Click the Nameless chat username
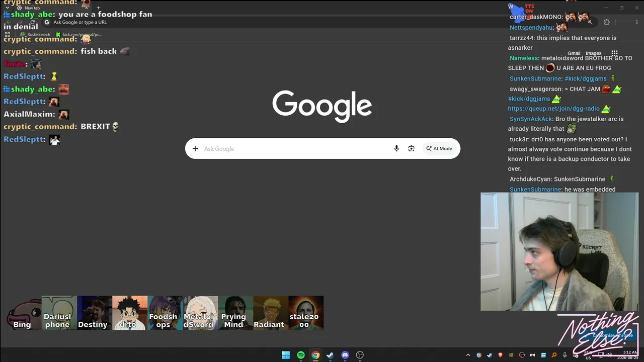Screen dimensions: 644x362 click(524, 58)
